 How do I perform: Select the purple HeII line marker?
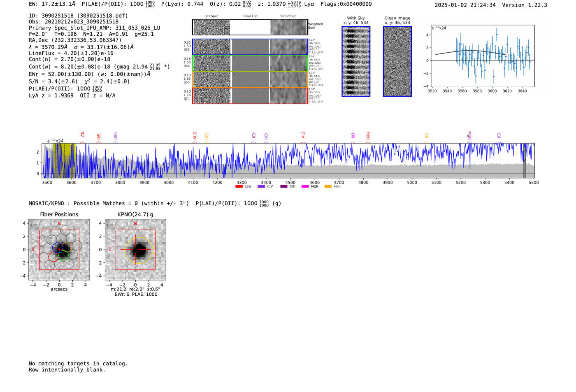click(x=116, y=137)
